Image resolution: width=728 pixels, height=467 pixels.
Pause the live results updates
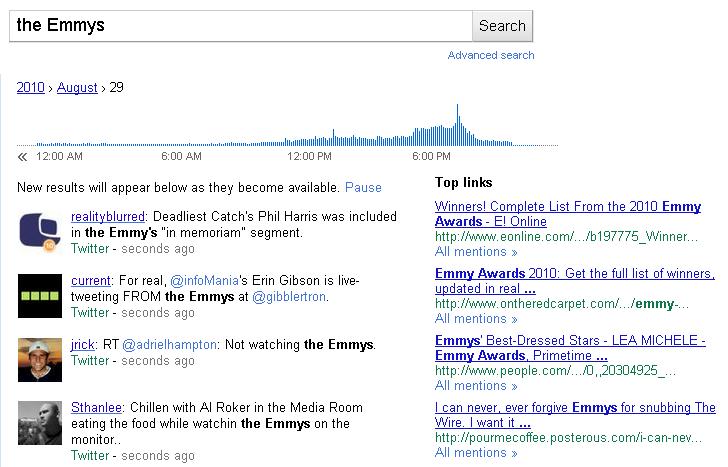point(363,188)
